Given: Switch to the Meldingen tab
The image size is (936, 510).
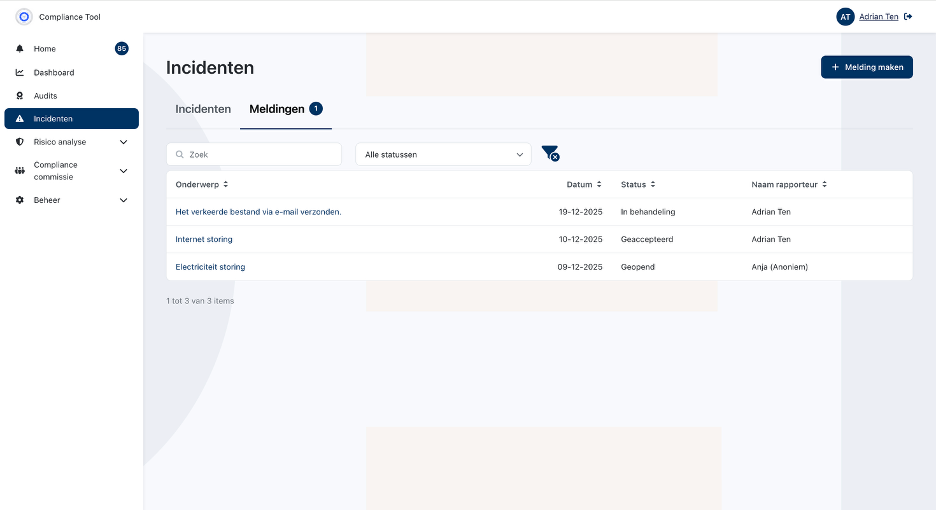Looking at the screenshot, I should pos(285,109).
